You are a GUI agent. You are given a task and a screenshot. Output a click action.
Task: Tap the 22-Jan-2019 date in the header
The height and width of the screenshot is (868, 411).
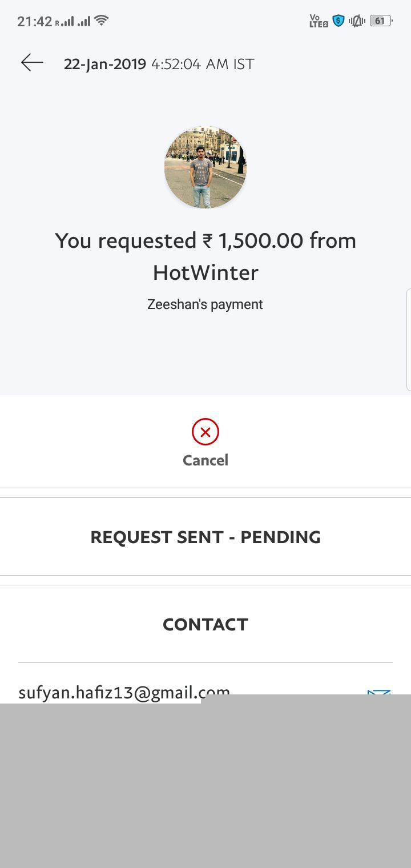[x=105, y=64]
